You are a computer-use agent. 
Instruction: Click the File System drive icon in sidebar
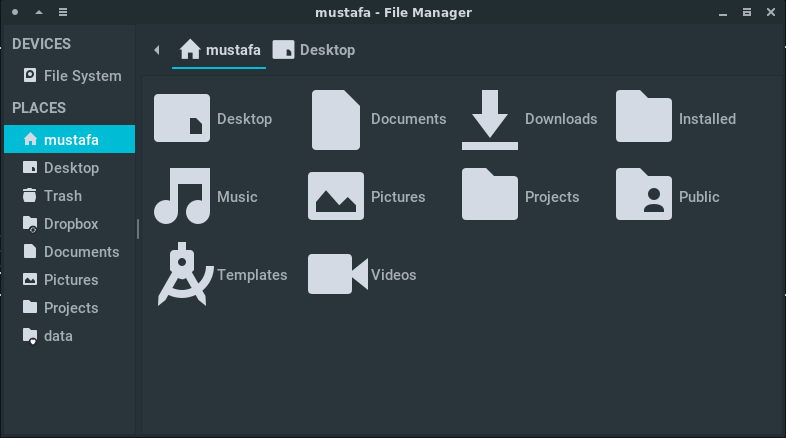pos(30,75)
